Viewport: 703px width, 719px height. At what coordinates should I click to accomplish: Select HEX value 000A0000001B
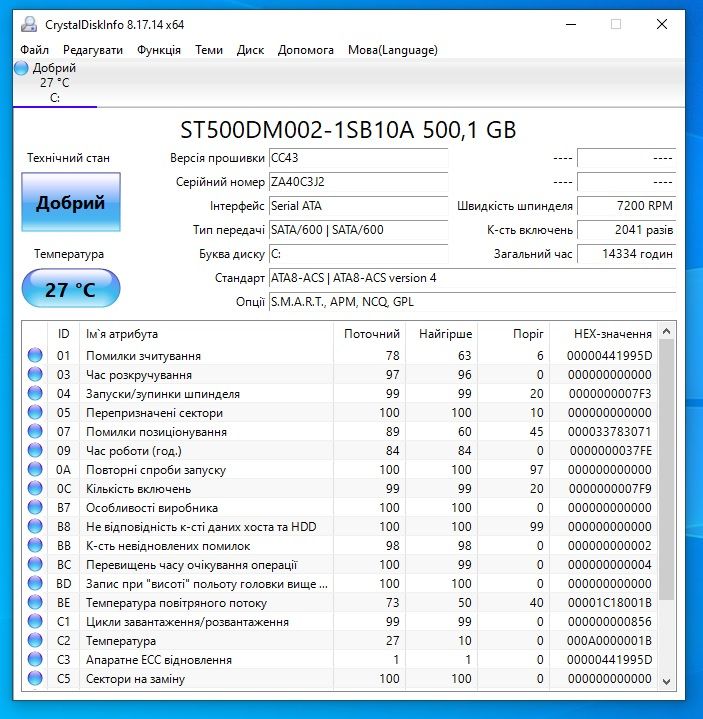tap(609, 641)
